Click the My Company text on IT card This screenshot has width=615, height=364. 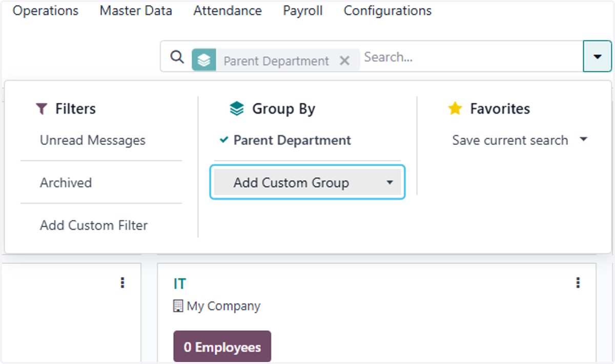pyautogui.click(x=223, y=306)
